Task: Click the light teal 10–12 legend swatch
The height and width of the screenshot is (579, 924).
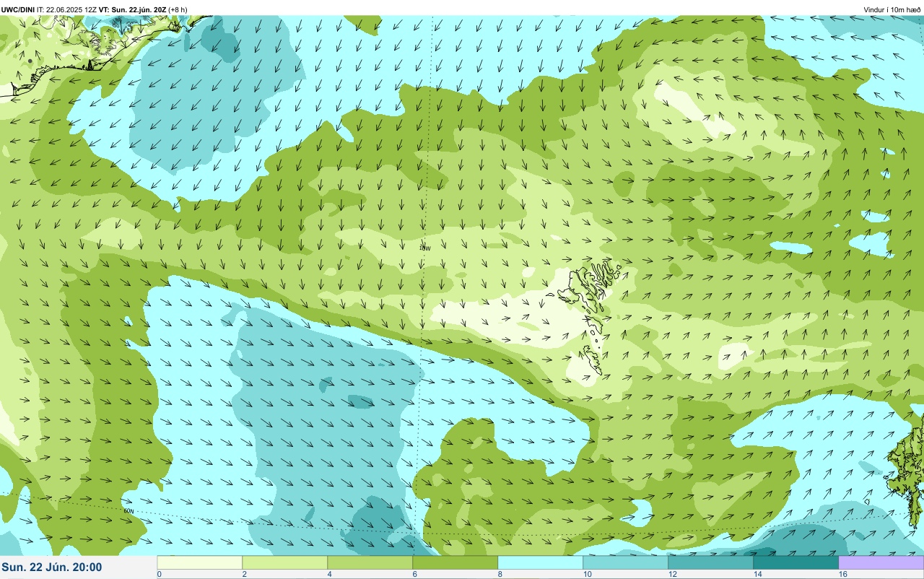Action: pos(626,562)
